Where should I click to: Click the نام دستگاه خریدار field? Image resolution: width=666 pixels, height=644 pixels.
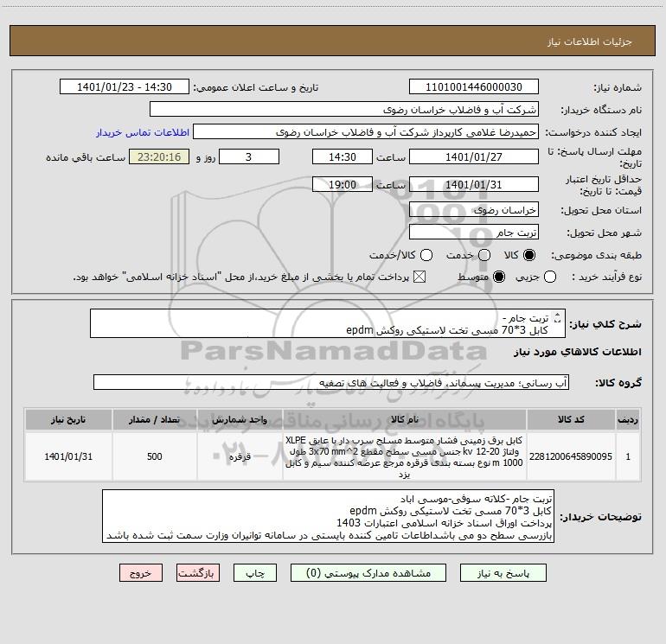pyautogui.click(x=344, y=110)
